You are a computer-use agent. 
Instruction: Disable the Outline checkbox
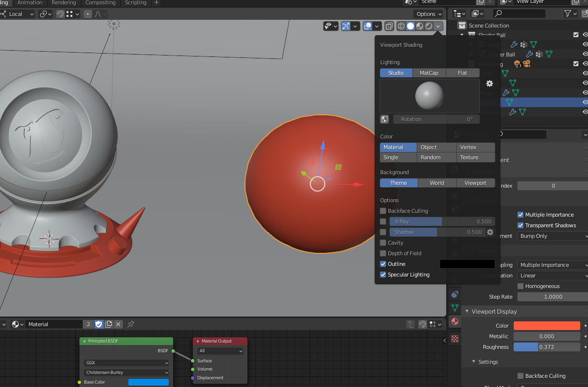[383, 264]
